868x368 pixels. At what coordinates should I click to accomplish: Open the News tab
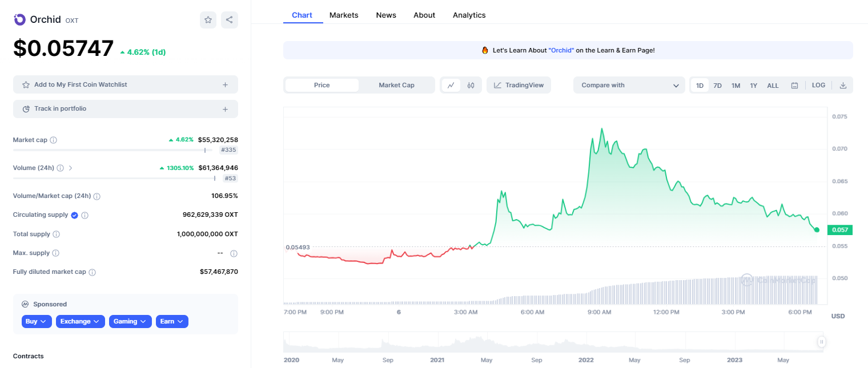[x=386, y=15]
